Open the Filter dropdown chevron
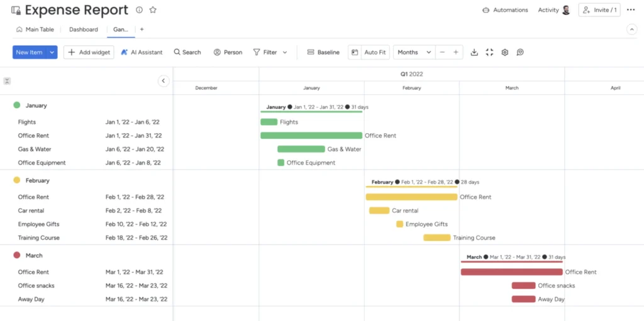Screen dimensions: 644x321 285,52
